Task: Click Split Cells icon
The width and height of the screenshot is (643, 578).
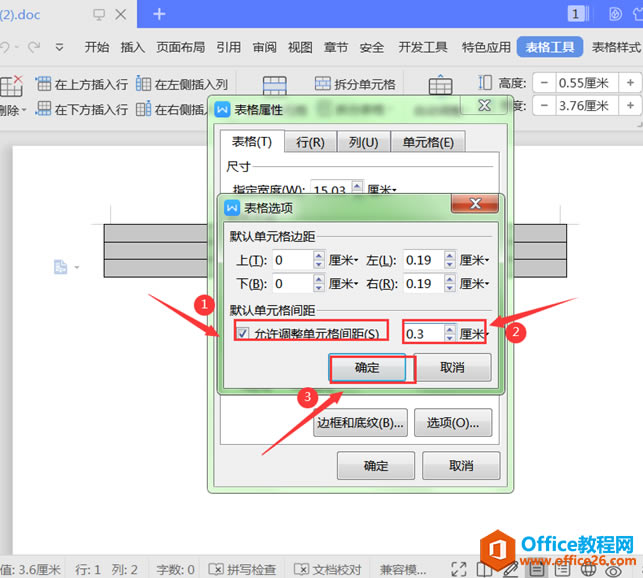Action: 322,84
